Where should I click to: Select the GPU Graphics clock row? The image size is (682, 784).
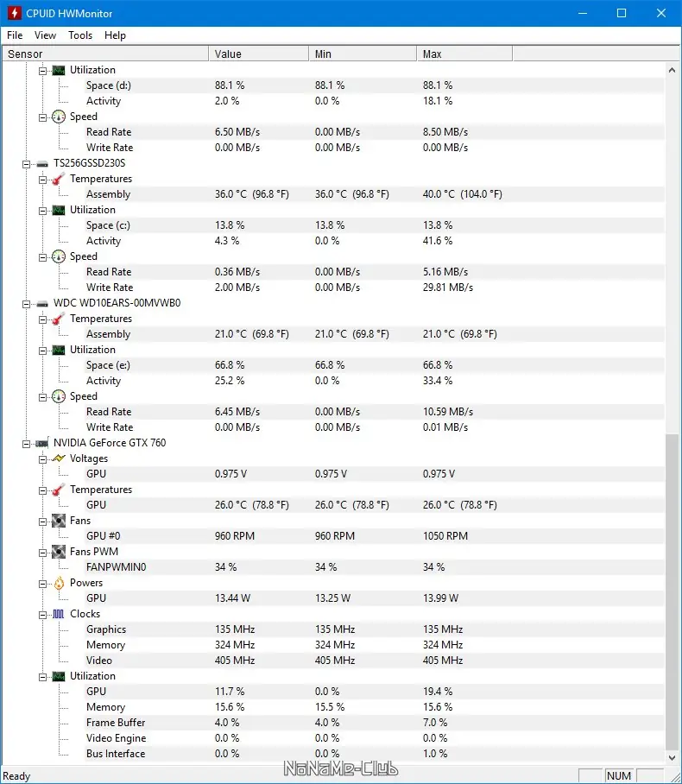click(x=106, y=629)
